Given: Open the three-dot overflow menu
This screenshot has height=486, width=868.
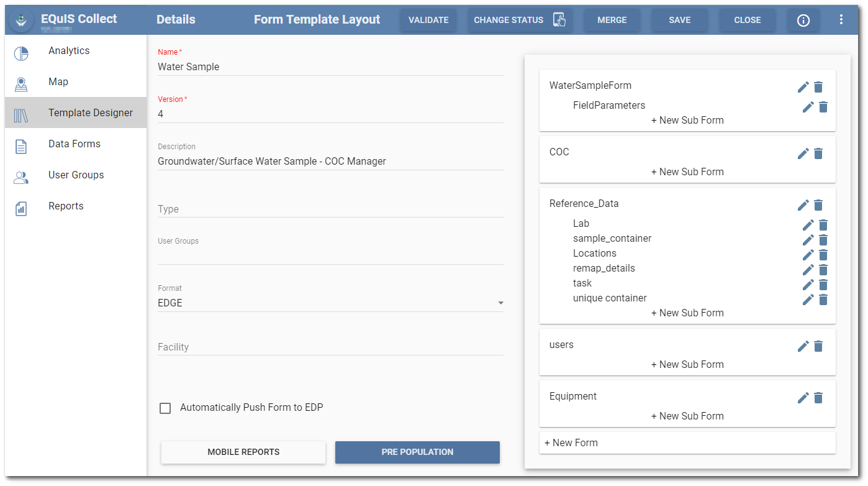Looking at the screenshot, I should pos(841,20).
